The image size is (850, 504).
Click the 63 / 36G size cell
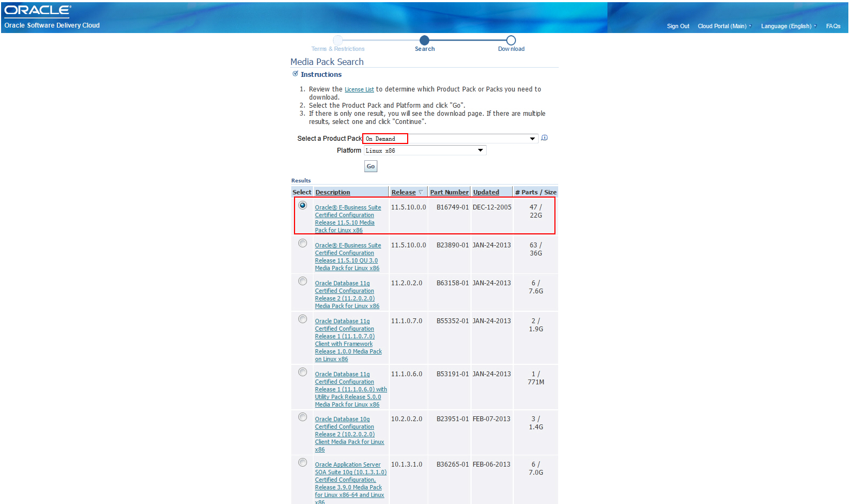click(535, 249)
